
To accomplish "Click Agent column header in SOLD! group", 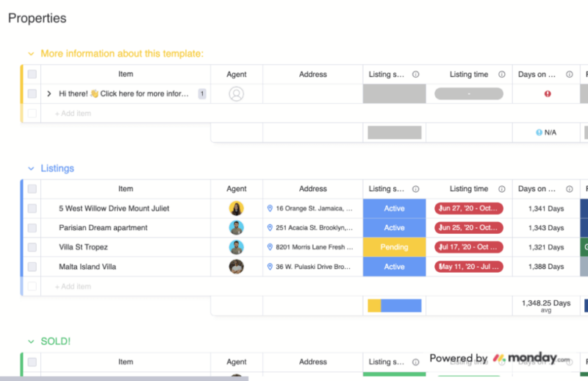I will pyautogui.click(x=236, y=362).
